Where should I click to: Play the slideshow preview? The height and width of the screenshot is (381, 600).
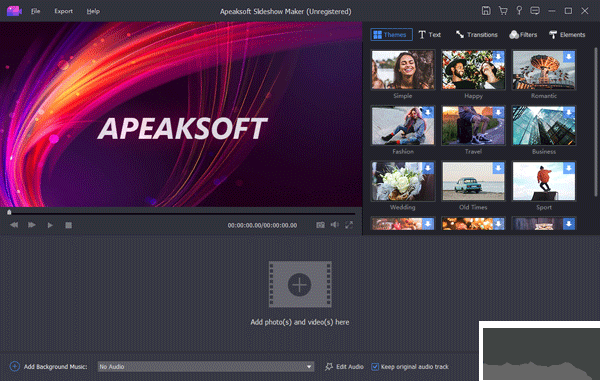coord(50,225)
